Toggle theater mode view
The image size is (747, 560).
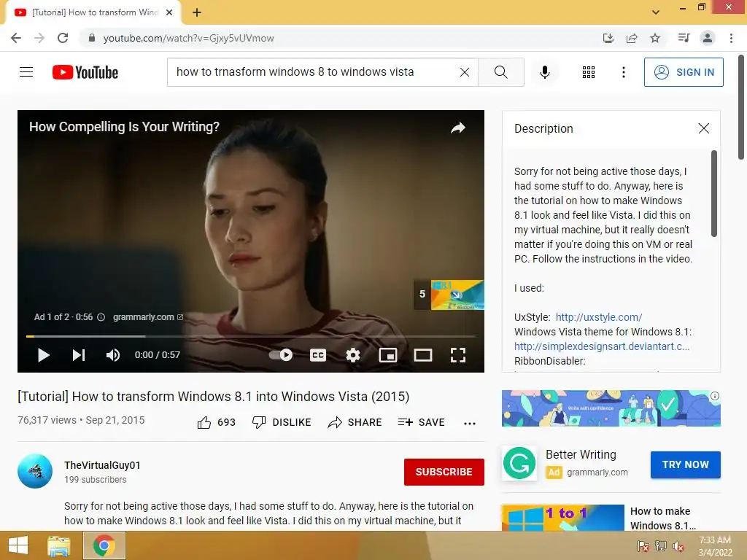click(x=422, y=355)
